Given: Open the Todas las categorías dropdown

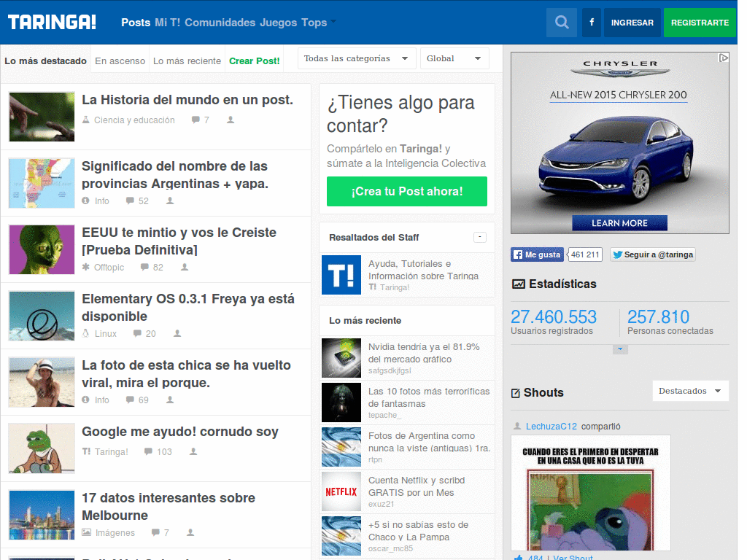Looking at the screenshot, I should [x=357, y=58].
